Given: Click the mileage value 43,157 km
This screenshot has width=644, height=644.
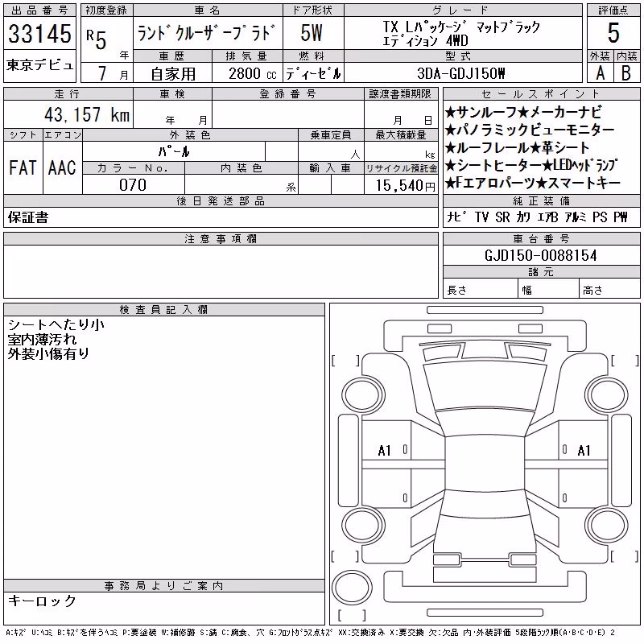Looking at the screenshot, I should pos(87,114).
